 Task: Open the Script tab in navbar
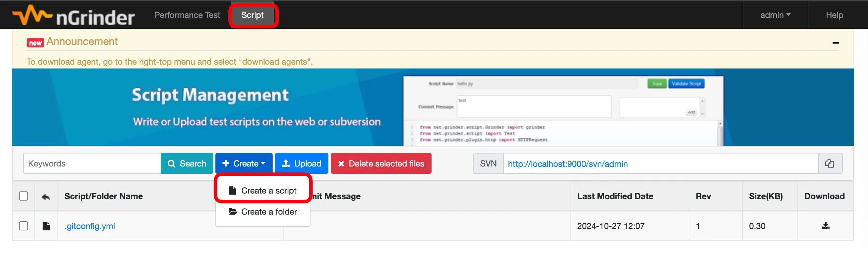252,15
